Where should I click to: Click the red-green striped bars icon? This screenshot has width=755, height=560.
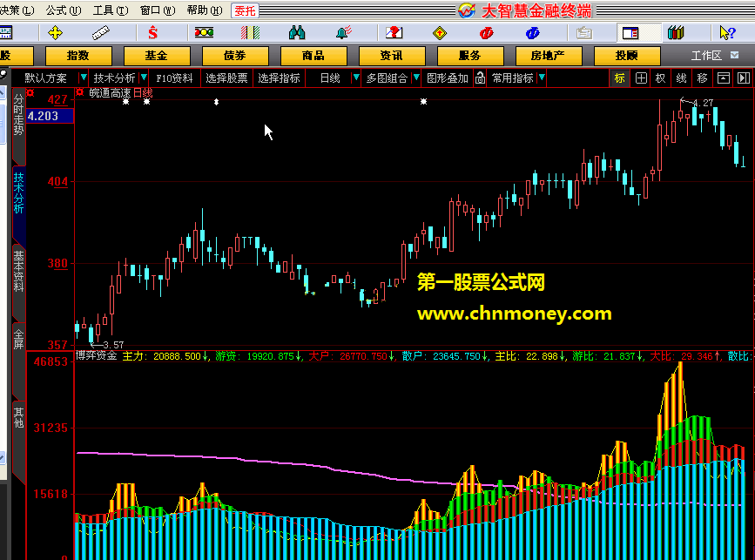click(251, 33)
